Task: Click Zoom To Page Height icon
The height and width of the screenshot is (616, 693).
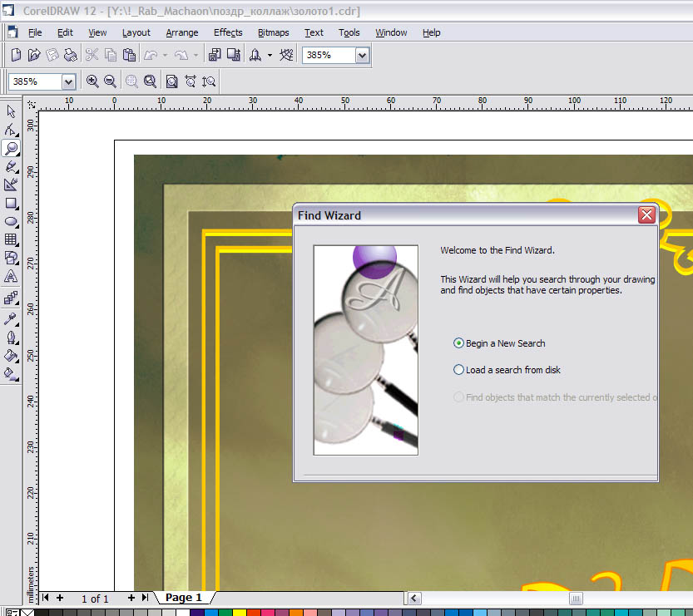Action: [x=209, y=81]
